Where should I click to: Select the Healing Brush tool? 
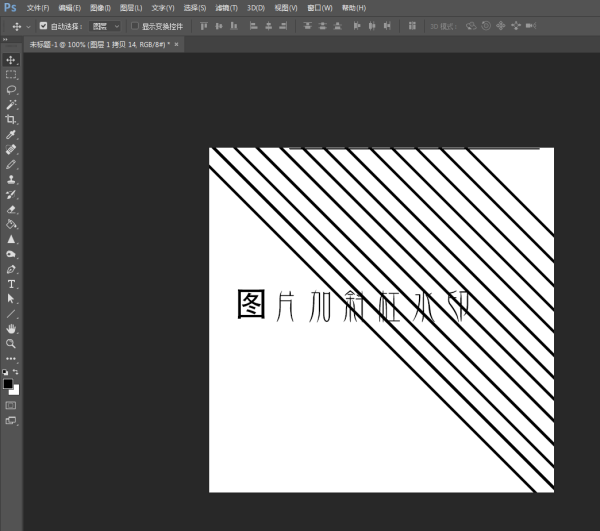click(x=11, y=149)
